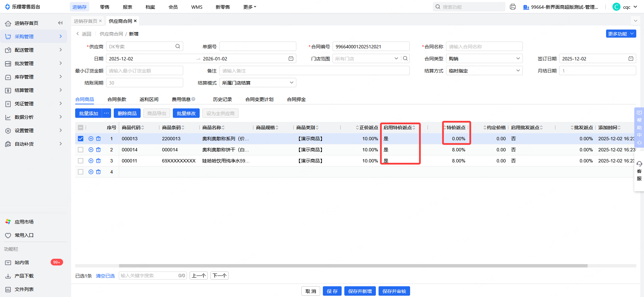The width and height of the screenshot is (644, 297).
Task: Close the 供应商合同 tab
Action: [x=135, y=21]
